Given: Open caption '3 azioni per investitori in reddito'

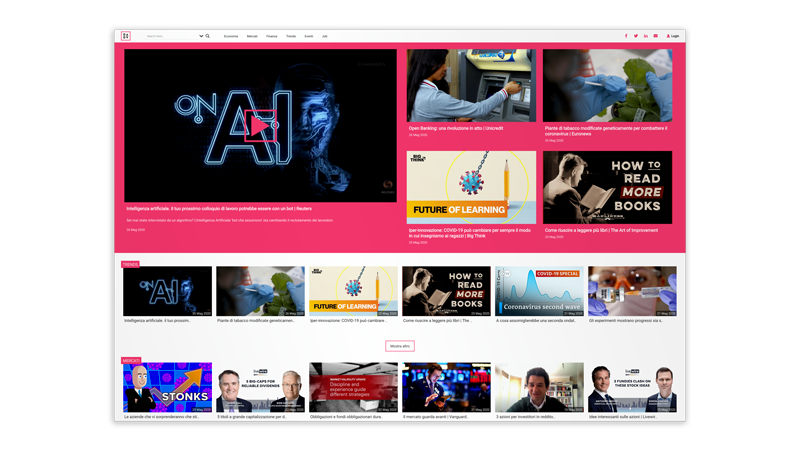Looking at the screenshot, I should coord(526,417).
